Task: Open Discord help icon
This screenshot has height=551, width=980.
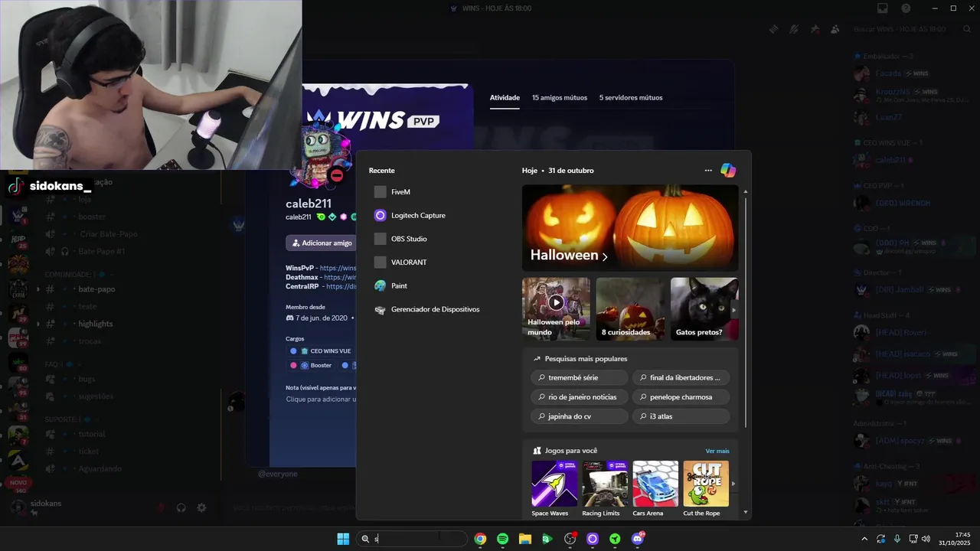Action: coord(906,8)
